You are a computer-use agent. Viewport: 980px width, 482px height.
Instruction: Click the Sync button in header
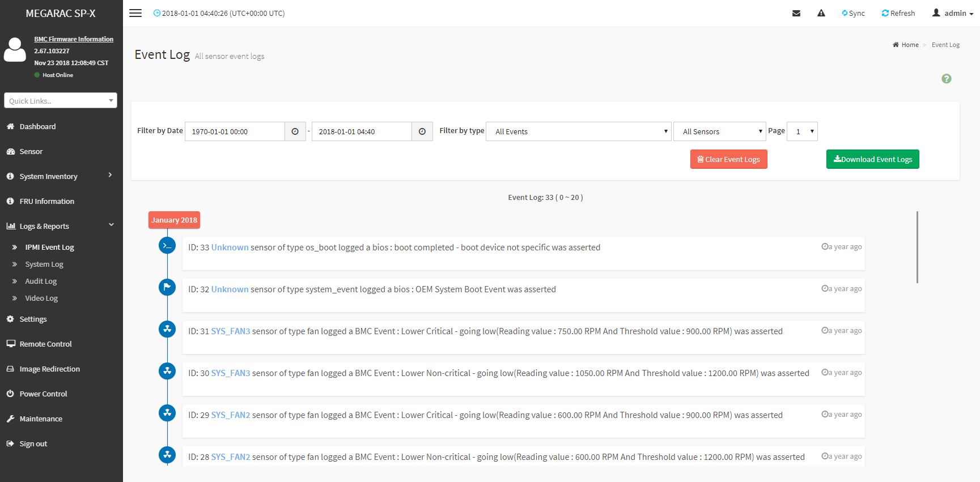pos(853,13)
